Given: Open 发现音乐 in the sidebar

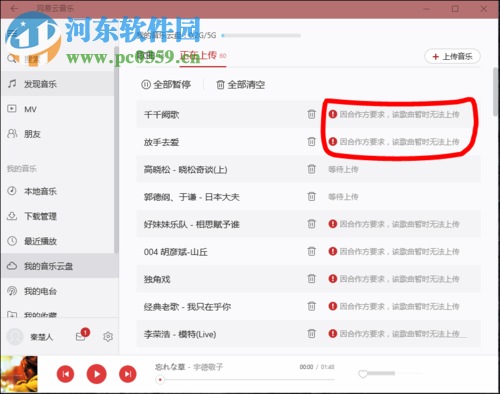Looking at the screenshot, I should 59,84.
